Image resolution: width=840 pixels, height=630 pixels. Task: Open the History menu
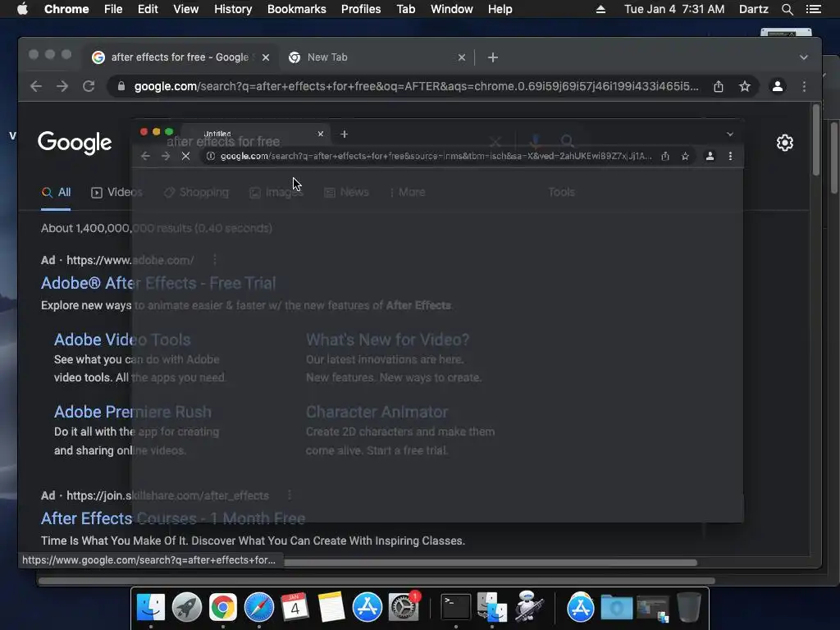[x=233, y=9]
